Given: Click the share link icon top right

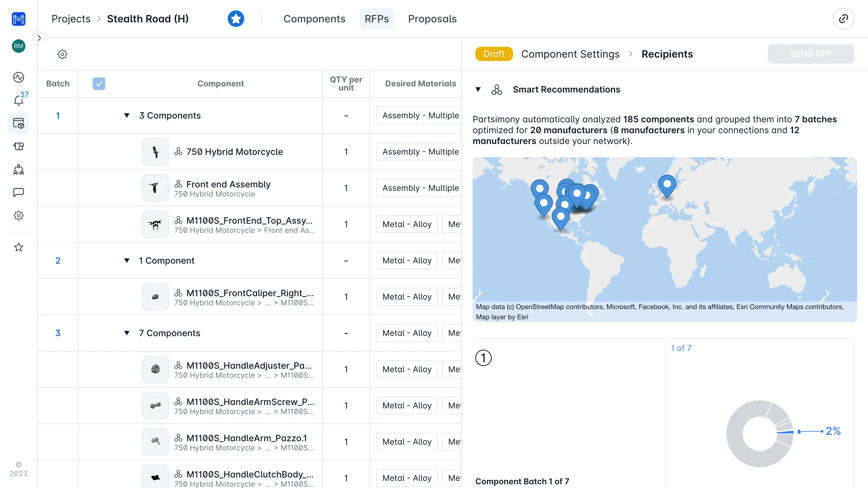Looking at the screenshot, I should click(x=843, y=19).
